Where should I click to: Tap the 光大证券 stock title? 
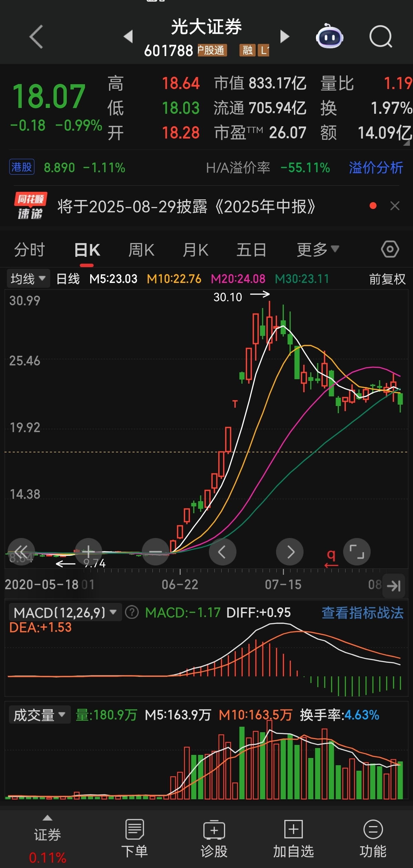206,27
